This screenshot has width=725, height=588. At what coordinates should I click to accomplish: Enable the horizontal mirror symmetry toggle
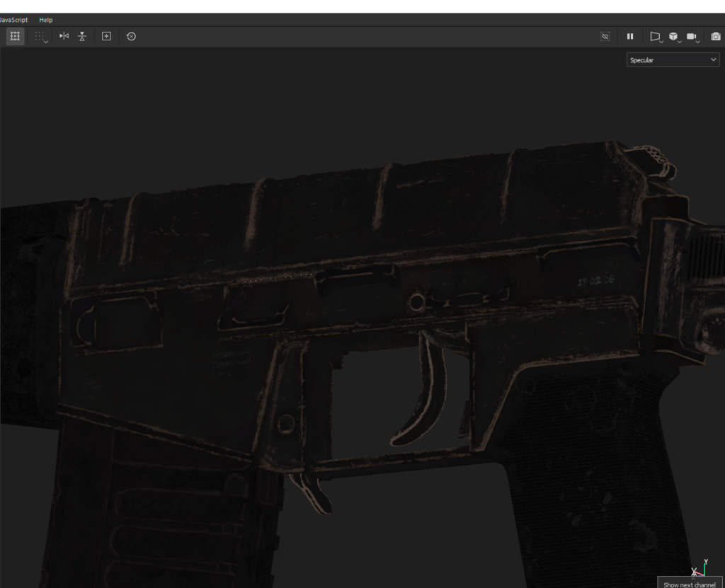[64, 36]
